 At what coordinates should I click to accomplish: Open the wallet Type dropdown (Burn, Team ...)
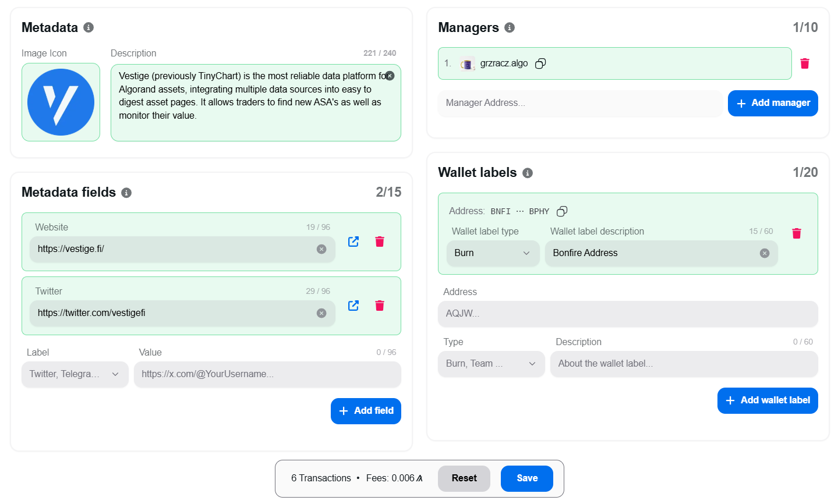click(x=491, y=364)
